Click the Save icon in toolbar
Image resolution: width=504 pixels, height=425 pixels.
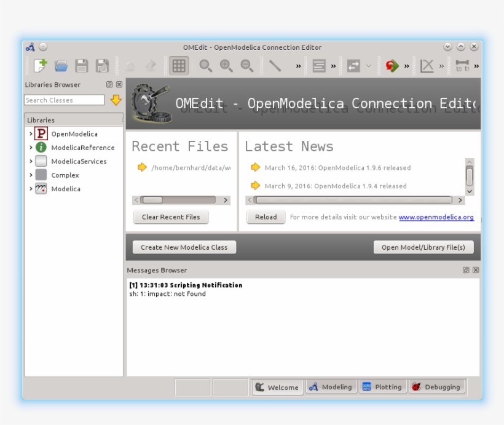click(81, 66)
